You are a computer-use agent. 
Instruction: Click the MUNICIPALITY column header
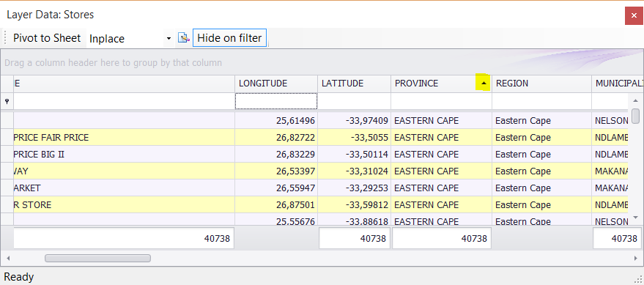pos(618,84)
